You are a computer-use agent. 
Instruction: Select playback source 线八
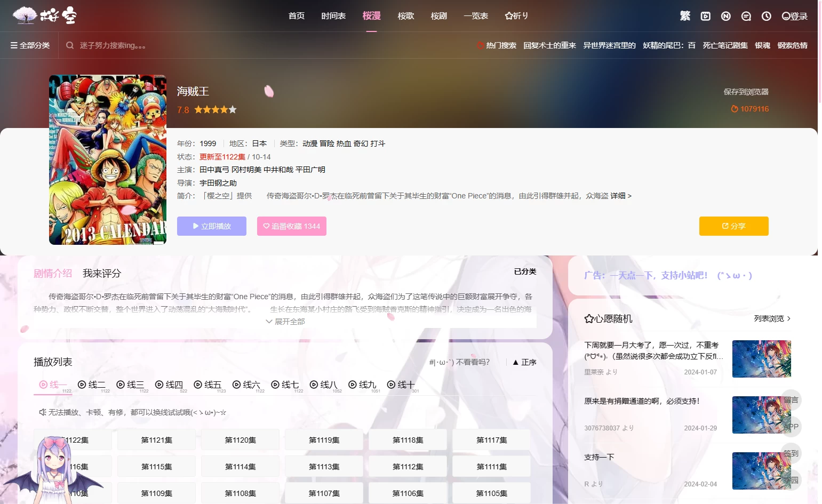(x=324, y=385)
